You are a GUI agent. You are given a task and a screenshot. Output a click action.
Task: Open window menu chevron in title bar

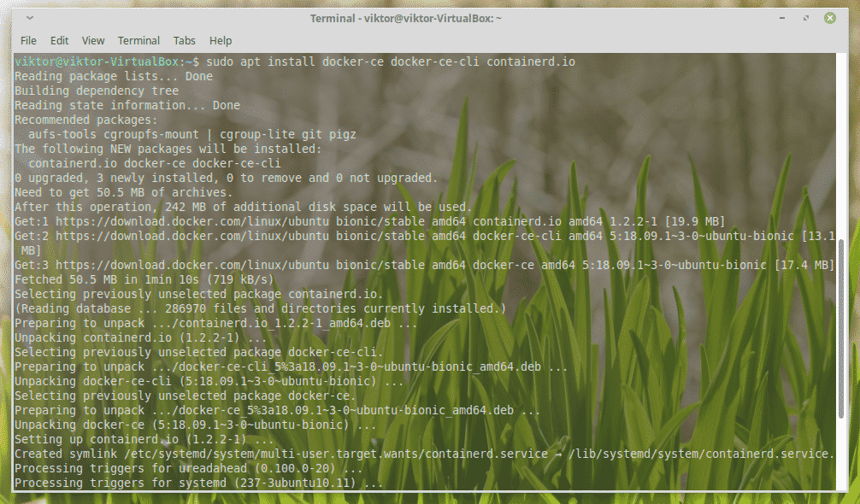pyautogui.click(x=30, y=18)
